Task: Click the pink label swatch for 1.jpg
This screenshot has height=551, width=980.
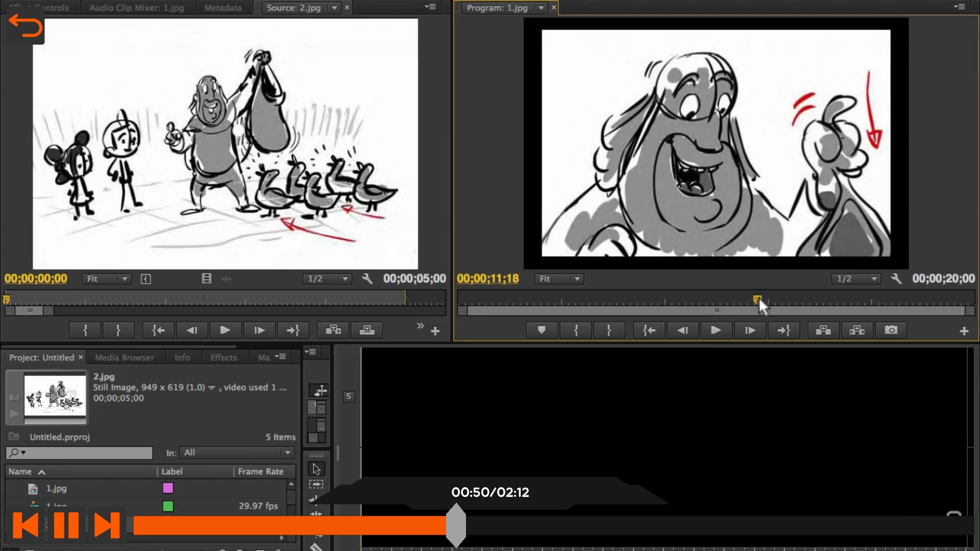Action: [x=168, y=488]
